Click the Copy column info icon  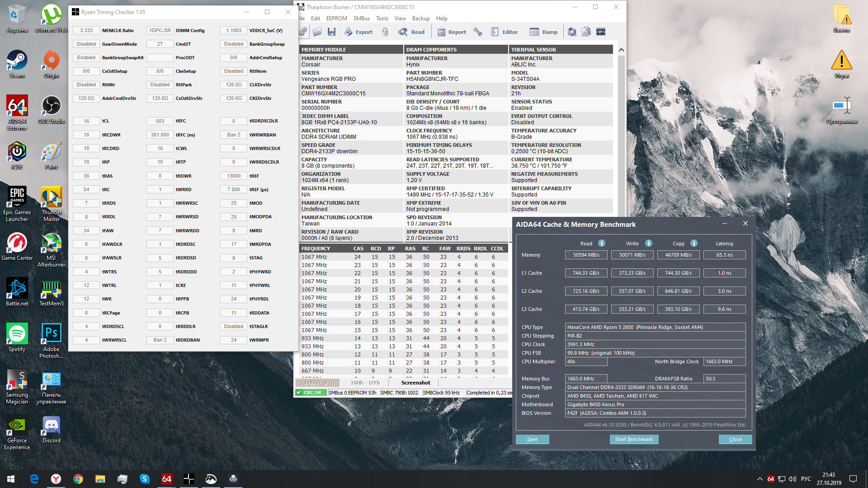tap(694, 243)
